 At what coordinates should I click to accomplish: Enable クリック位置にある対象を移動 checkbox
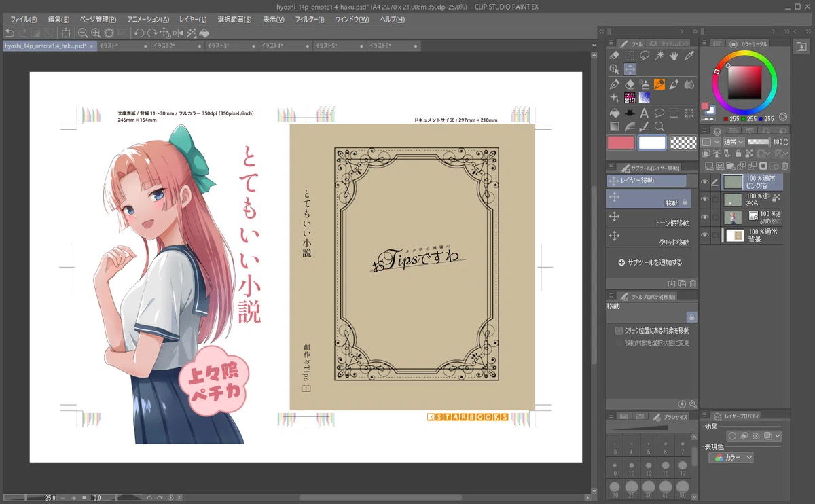[x=619, y=331]
